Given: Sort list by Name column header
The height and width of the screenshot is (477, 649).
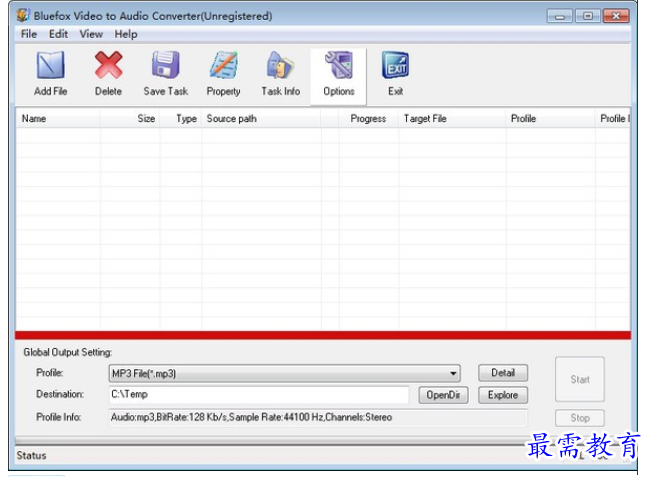Looking at the screenshot, I should coord(58,118).
